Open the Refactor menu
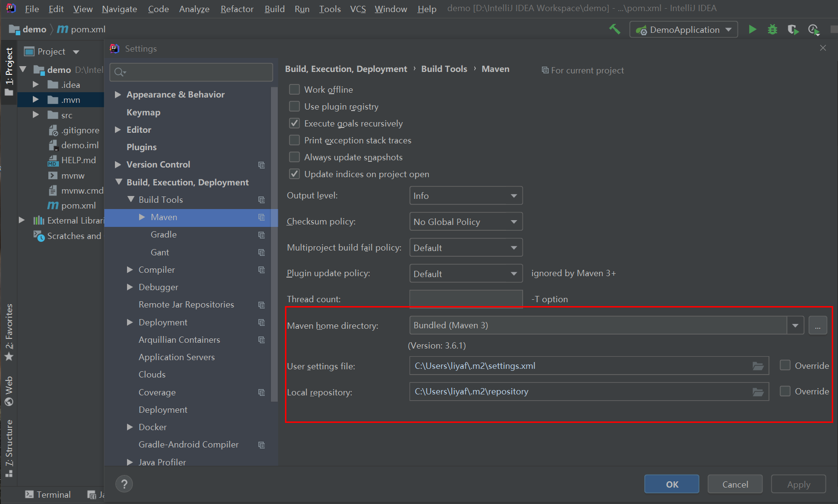 (237, 9)
